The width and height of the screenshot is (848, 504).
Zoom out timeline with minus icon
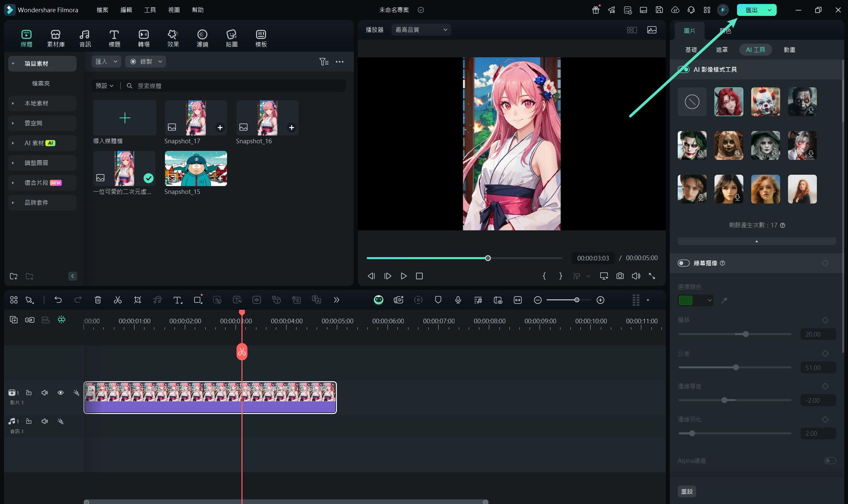click(538, 300)
